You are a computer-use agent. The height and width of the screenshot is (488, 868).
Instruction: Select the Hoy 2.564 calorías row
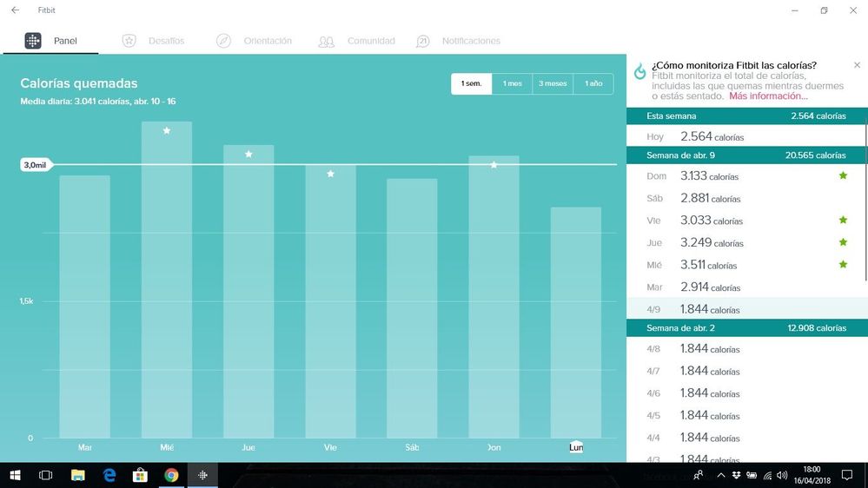[x=745, y=137]
